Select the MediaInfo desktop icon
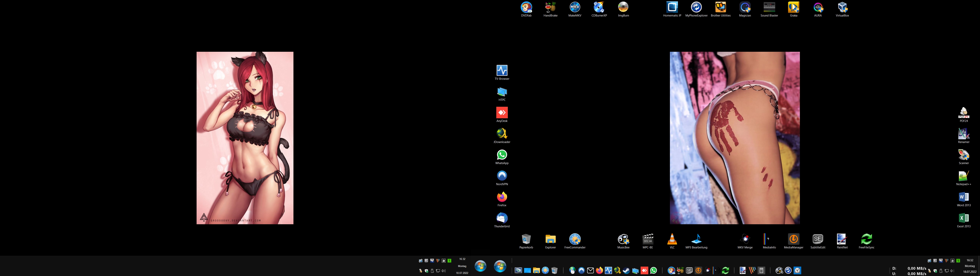Image resolution: width=980 pixels, height=276 pixels. pos(769,241)
